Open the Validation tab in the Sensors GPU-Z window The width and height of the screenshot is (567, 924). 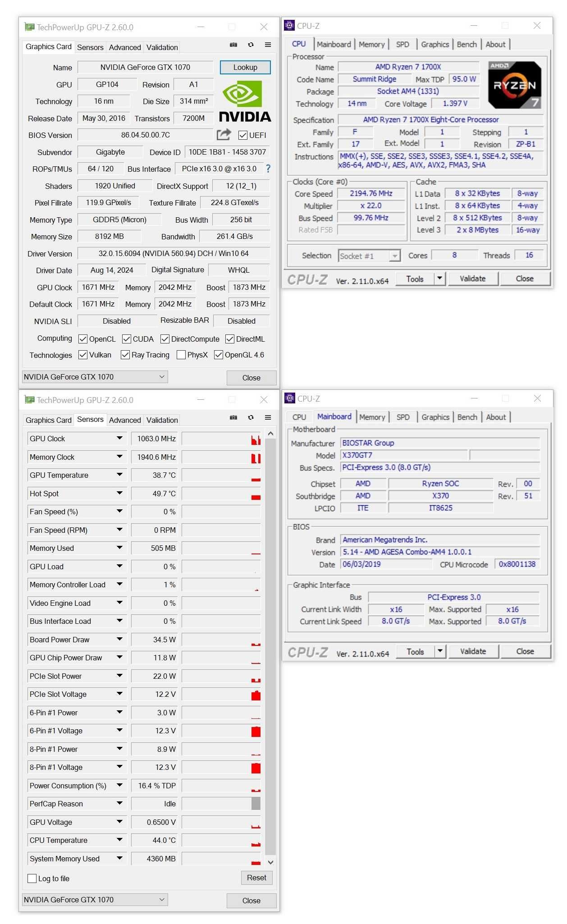tap(162, 420)
